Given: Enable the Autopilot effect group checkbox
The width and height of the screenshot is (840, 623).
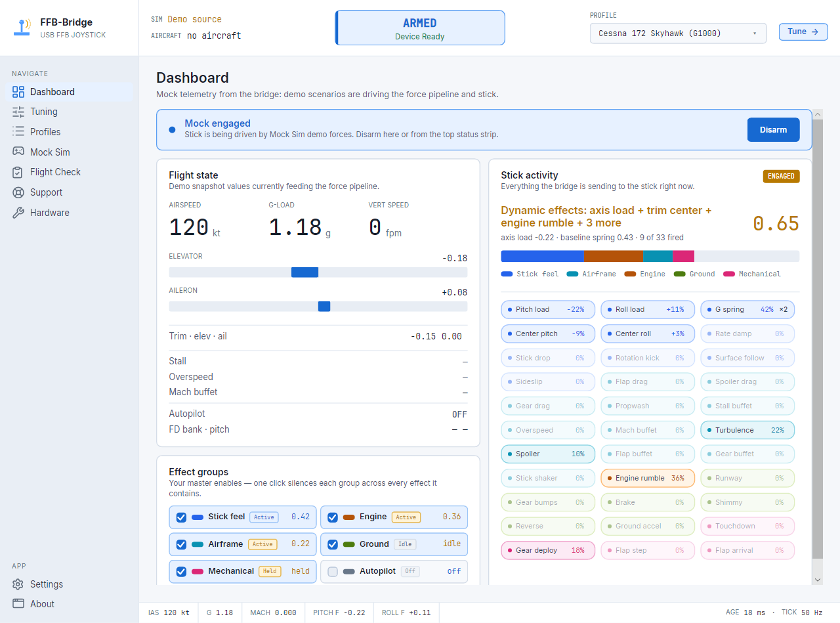Looking at the screenshot, I should coord(333,571).
